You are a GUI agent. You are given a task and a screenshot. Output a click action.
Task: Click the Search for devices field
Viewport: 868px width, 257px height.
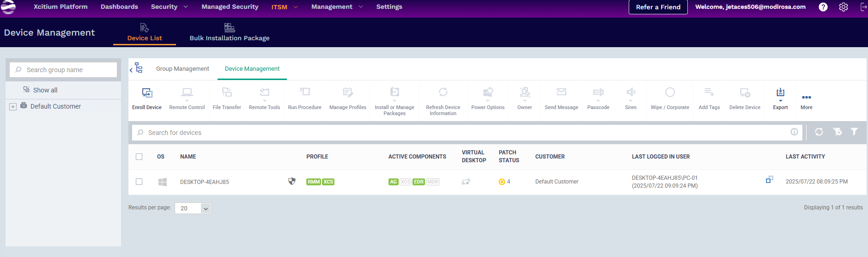click(x=462, y=133)
